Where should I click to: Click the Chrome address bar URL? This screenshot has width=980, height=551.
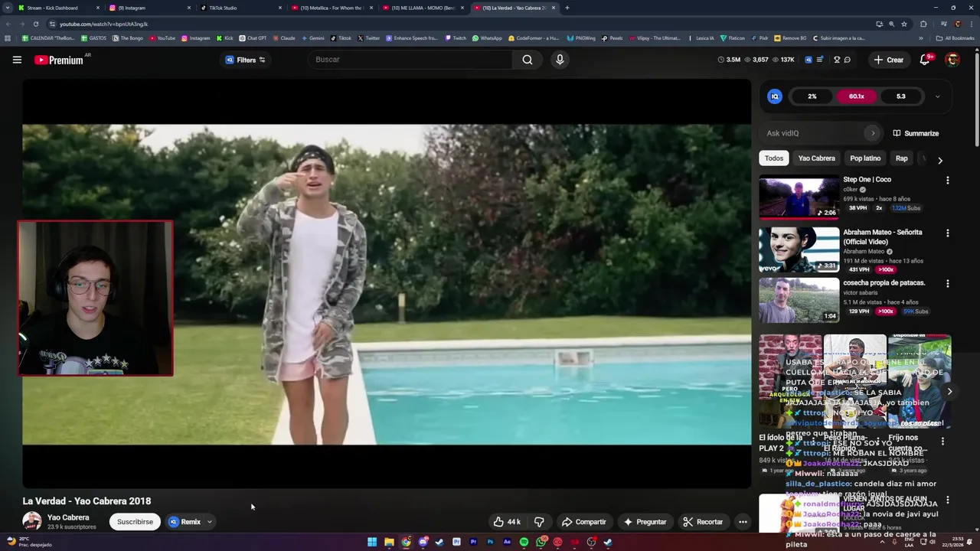(x=104, y=24)
